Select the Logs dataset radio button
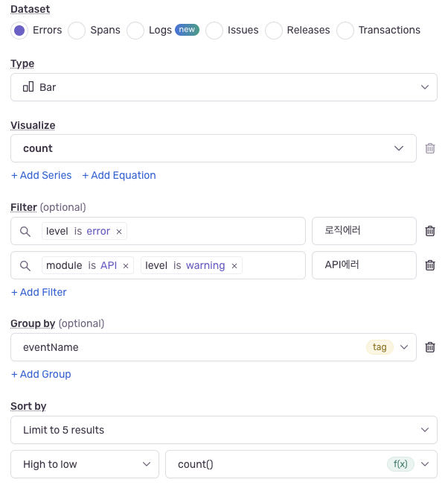 [x=135, y=31]
